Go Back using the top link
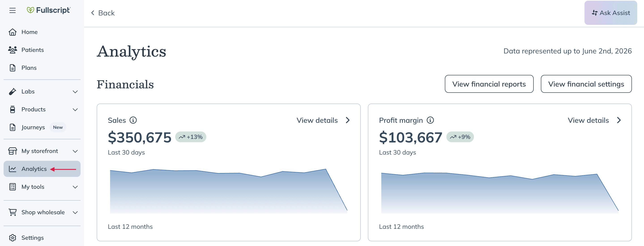The height and width of the screenshot is (246, 644). tap(103, 13)
